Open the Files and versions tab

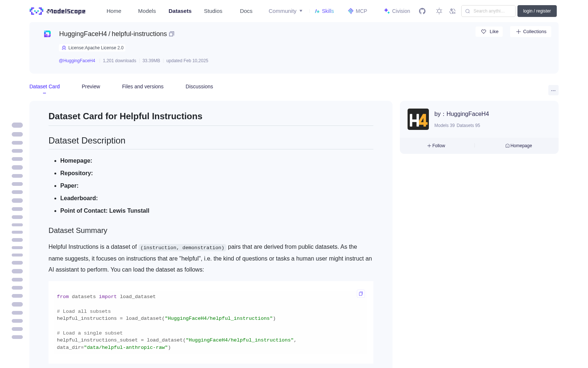coord(143,86)
